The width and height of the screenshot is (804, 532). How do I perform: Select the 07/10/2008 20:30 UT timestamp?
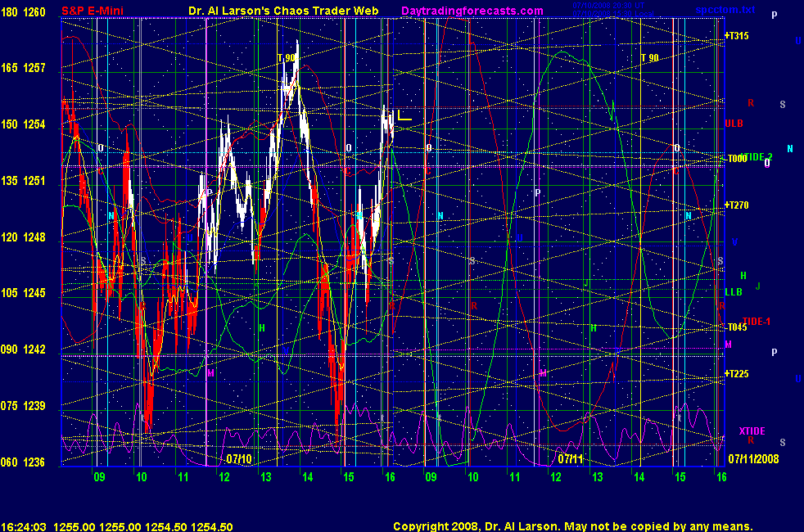[x=608, y=6]
